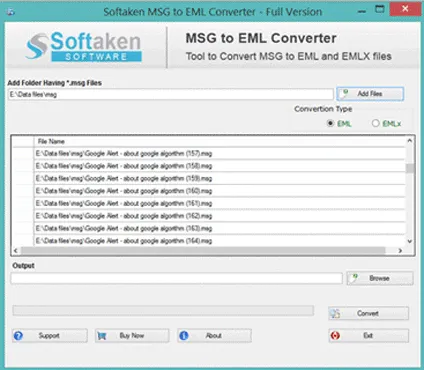Click the File Name column header
The width and height of the screenshot is (424, 370).
pyautogui.click(x=51, y=141)
